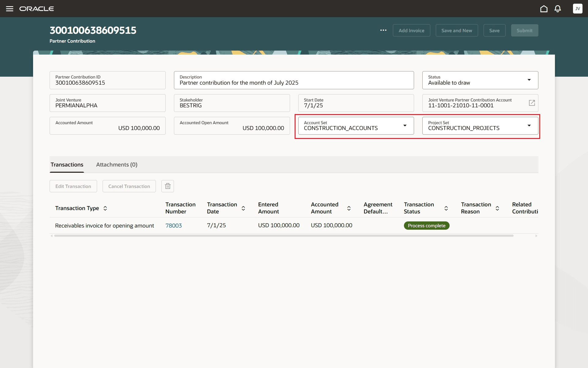
Task: Open the notifications bell
Action: 558,9
